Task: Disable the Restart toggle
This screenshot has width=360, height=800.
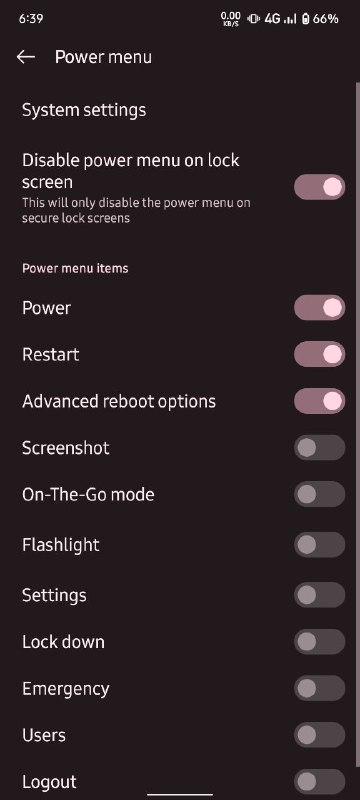Action: [x=319, y=355]
